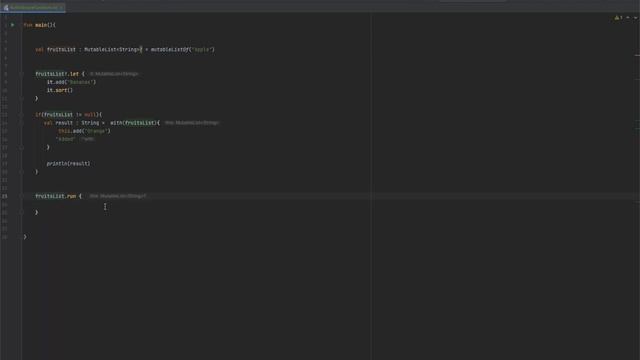640x360 pixels.
Task: Collapse the fruitsList?.let block fold marker
Action: tap(21, 74)
